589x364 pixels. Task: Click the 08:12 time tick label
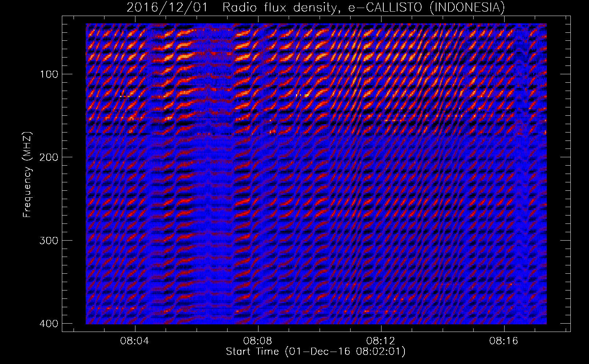381,341
